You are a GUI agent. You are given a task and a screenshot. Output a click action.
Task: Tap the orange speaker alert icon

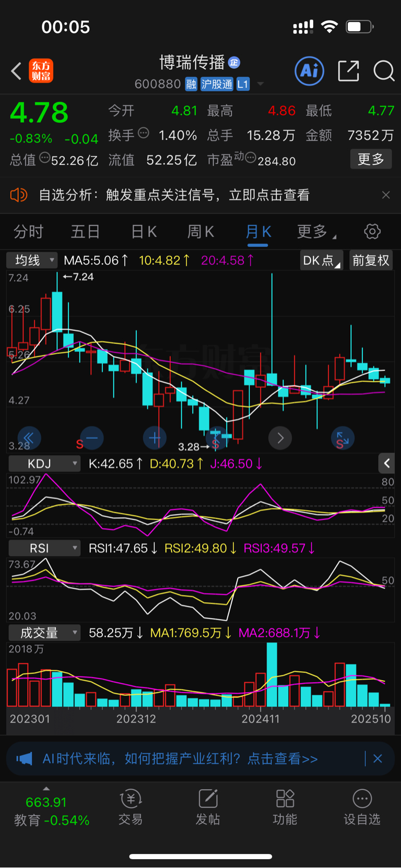click(19, 195)
